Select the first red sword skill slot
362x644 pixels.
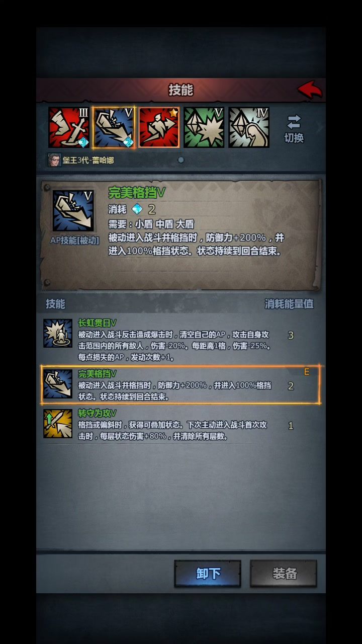tap(69, 127)
